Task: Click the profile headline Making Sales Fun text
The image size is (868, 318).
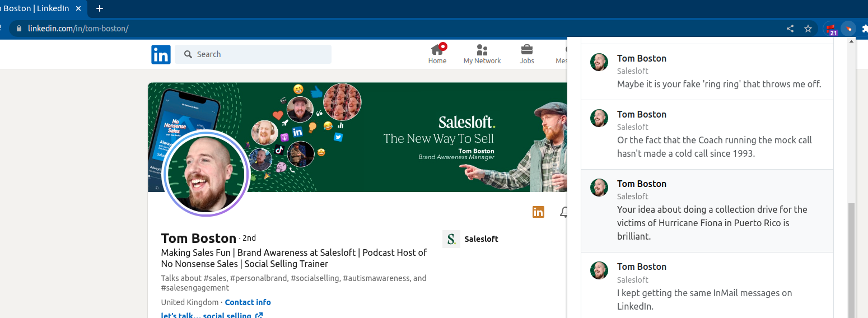Action: [294, 258]
